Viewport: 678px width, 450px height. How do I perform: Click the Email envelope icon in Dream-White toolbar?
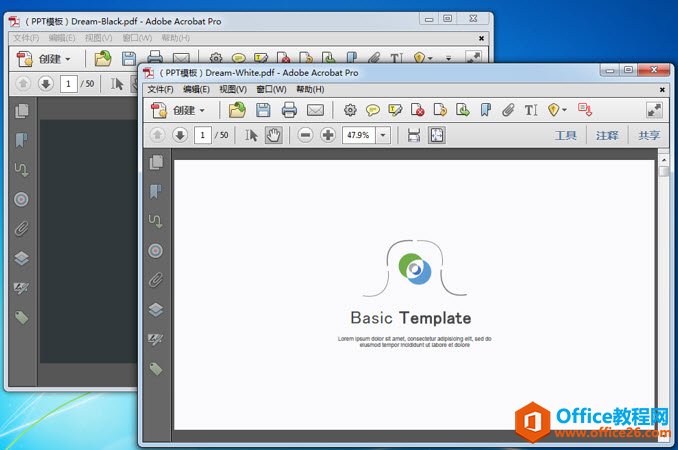(315, 110)
